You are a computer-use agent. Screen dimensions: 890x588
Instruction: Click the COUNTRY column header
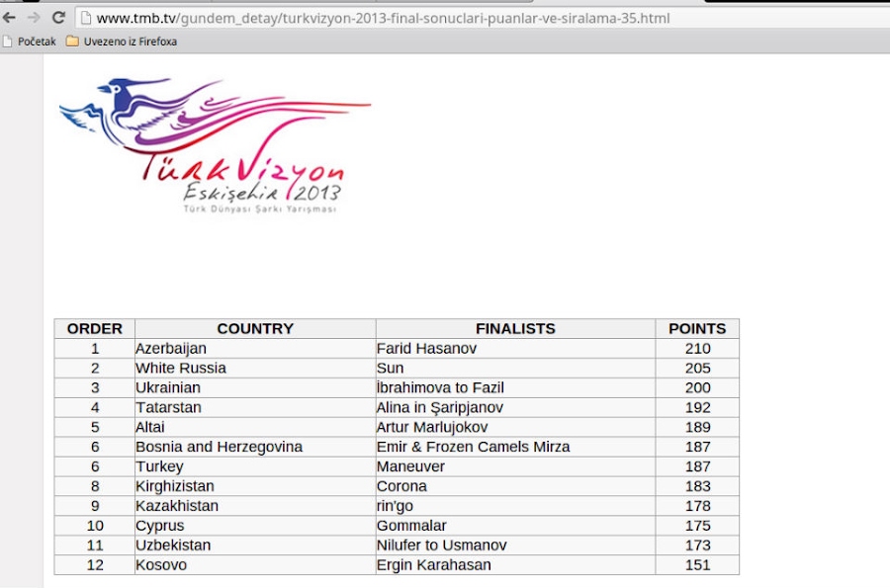pos(255,329)
